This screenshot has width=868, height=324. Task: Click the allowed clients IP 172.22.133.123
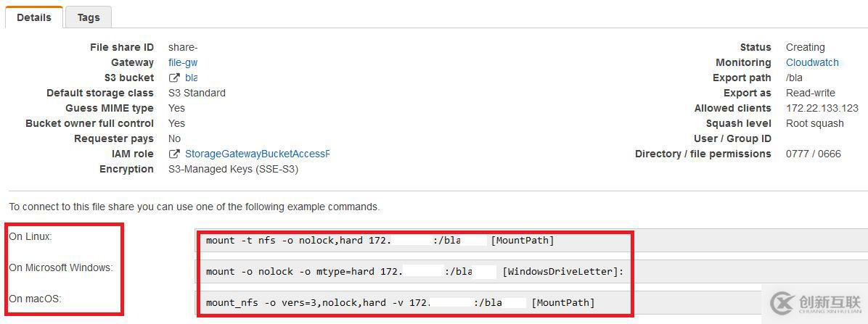(x=822, y=108)
